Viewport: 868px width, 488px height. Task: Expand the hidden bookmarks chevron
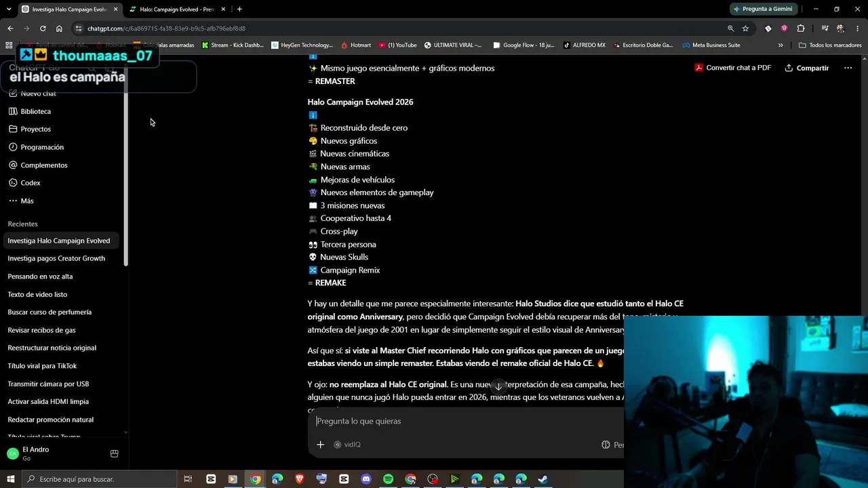(781, 45)
